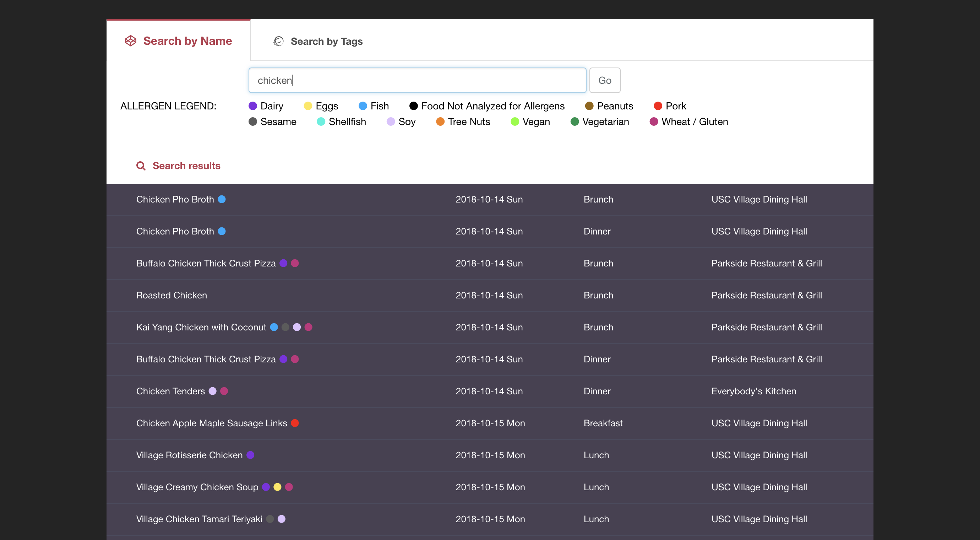Click the Search by Name icon
The width and height of the screenshot is (980, 540).
(x=131, y=41)
